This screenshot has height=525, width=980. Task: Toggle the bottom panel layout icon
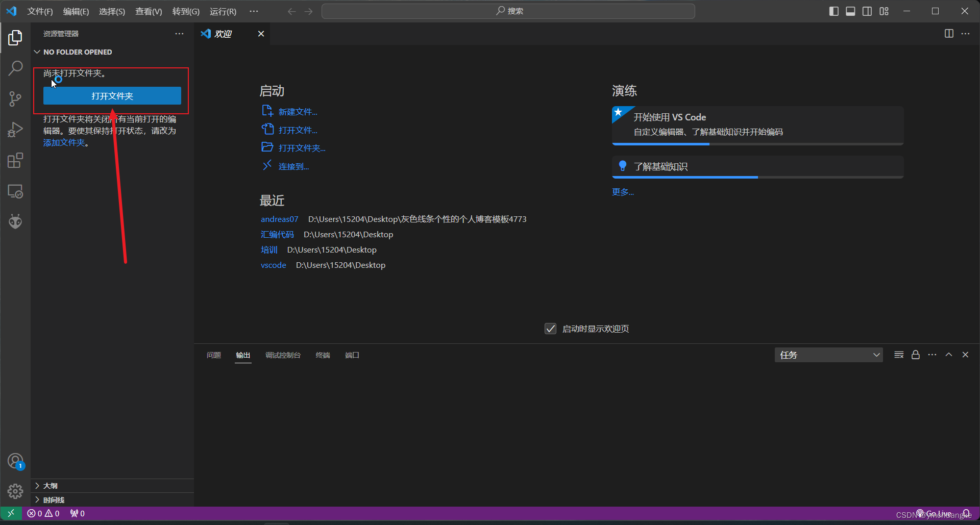click(x=850, y=11)
